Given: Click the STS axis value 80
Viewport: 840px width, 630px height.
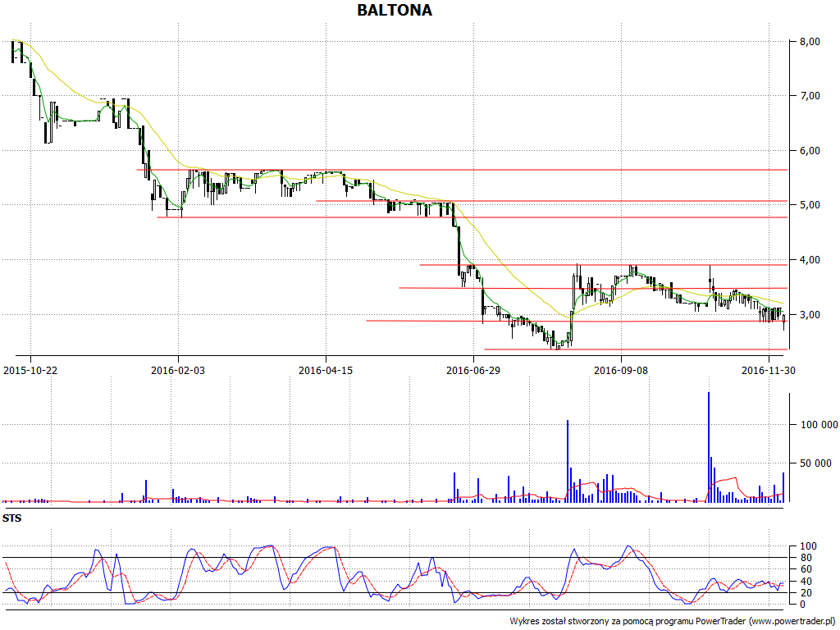Looking at the screenshot, I should [x=806, y=558].
